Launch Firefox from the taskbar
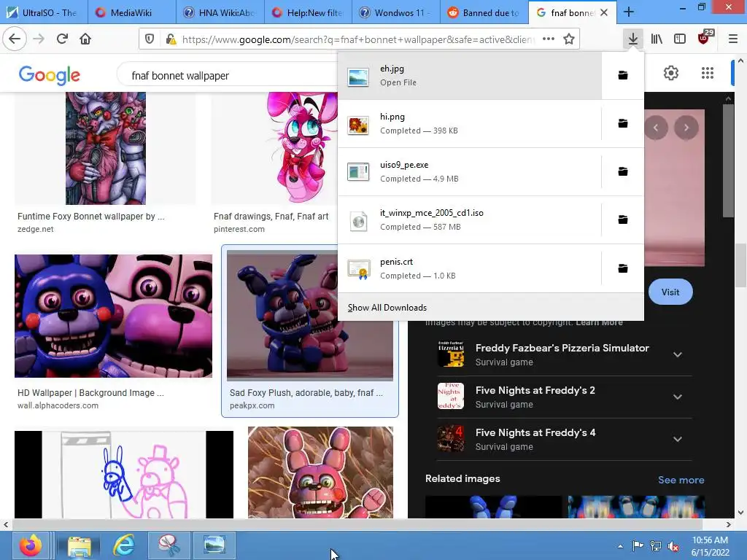 (x=31, y=545)
